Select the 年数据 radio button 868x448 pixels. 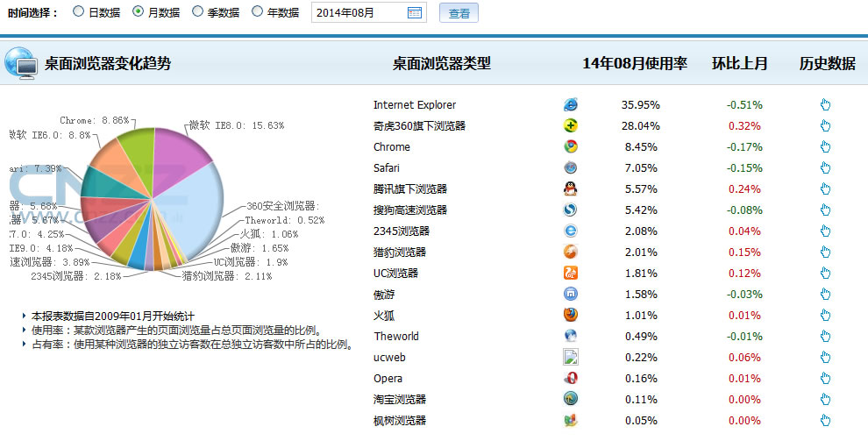(x=257, y=12)
